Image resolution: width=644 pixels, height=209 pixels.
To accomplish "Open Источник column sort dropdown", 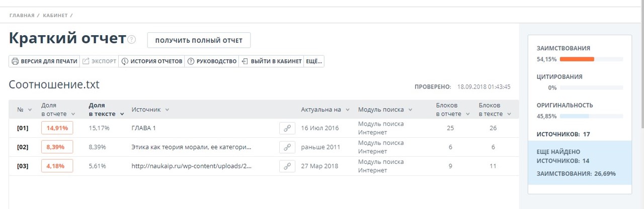I will click(150, 110).
